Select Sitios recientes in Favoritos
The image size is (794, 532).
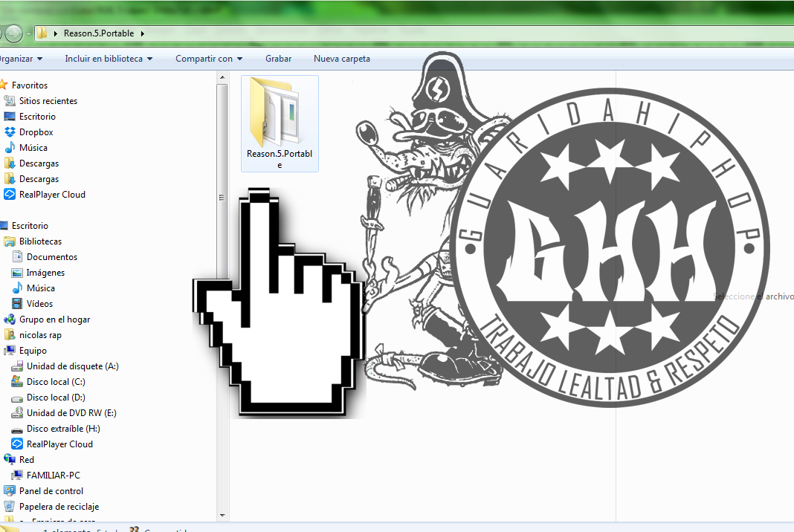tap(48, 101)
